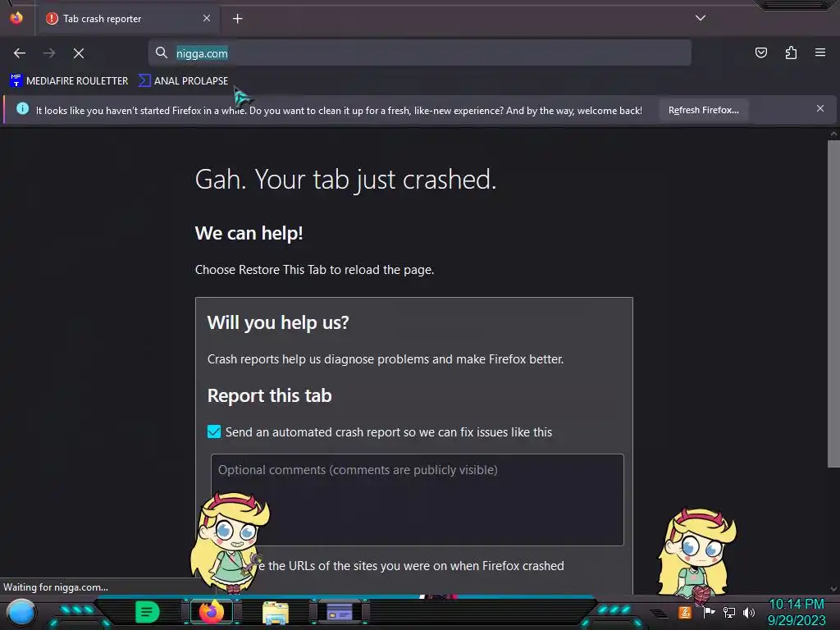The width and height of the screenshot is (840, 630).
Task: Untick Send an automated crash report checkbox
Action: click(214, 431)
